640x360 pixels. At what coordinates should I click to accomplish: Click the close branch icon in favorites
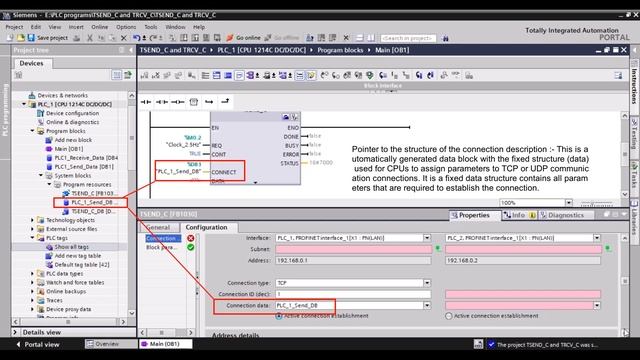225,101
